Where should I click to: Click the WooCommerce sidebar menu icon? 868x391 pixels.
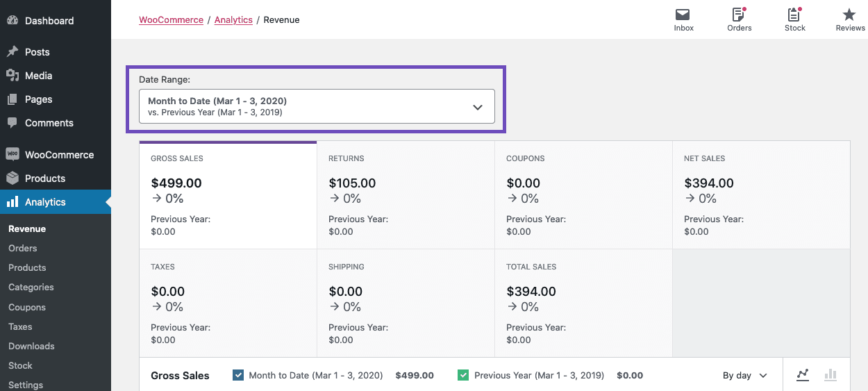coord(12,155)
